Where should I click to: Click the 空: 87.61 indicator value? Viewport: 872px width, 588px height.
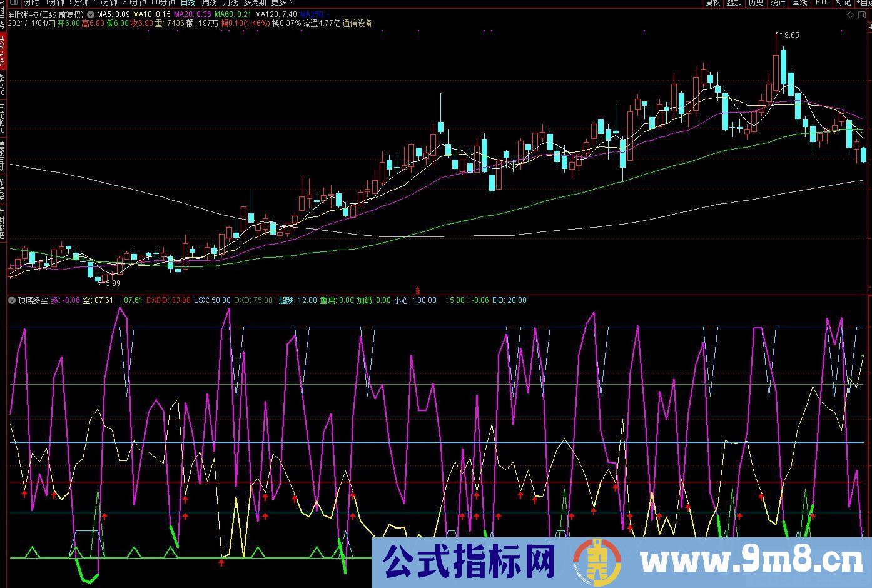tap(98, 300)
